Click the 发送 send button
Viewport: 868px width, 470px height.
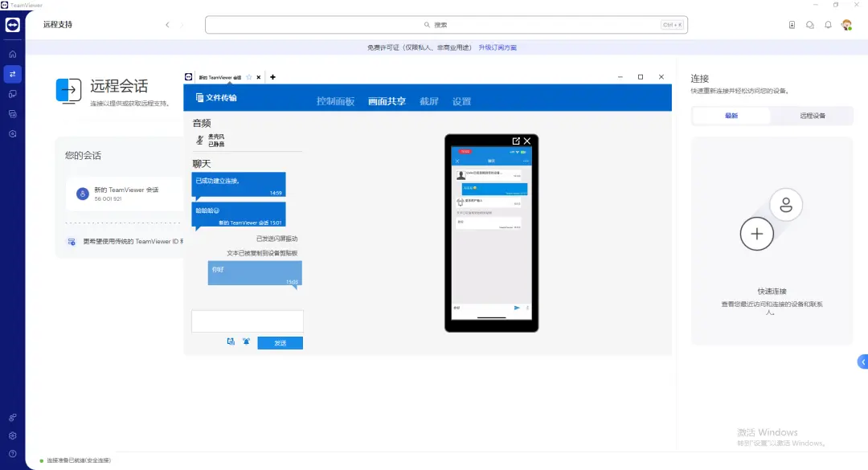click(x=280, y=341)
